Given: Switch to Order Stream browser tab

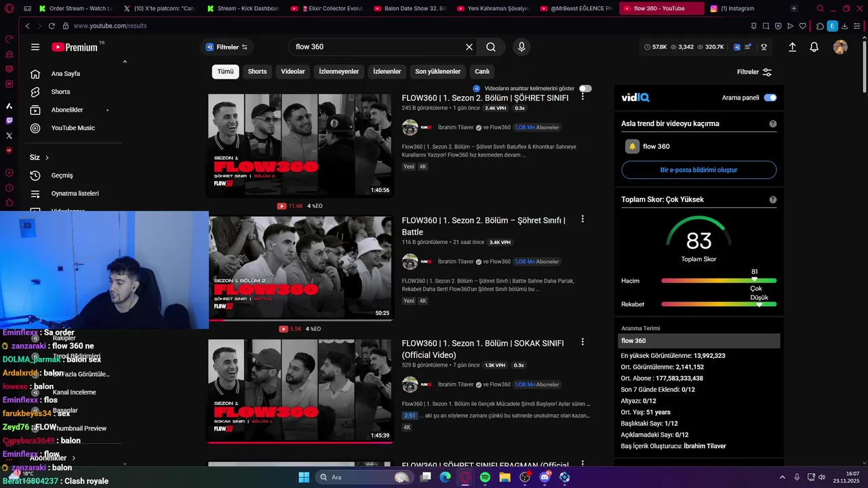Looking at the screenshot, I should tap(75, 9).
